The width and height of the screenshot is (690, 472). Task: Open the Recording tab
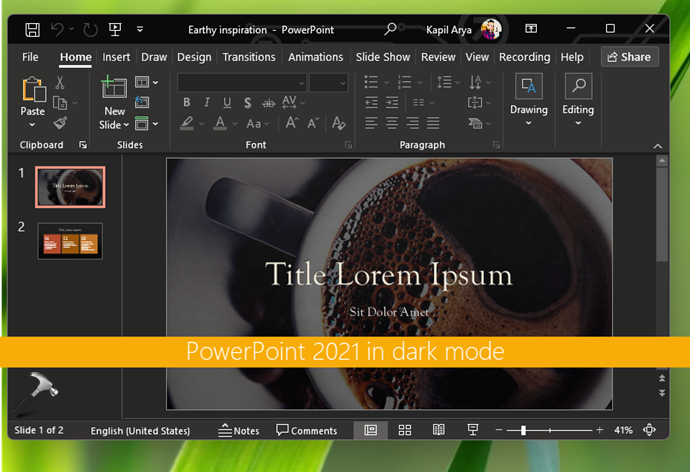tap(524, 57)
